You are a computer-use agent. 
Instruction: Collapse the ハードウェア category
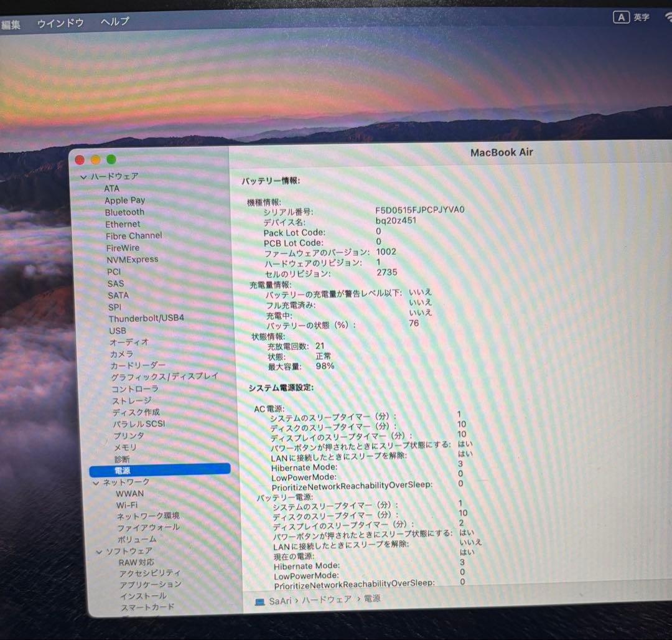pyautogui.click(x=83, y=176)
